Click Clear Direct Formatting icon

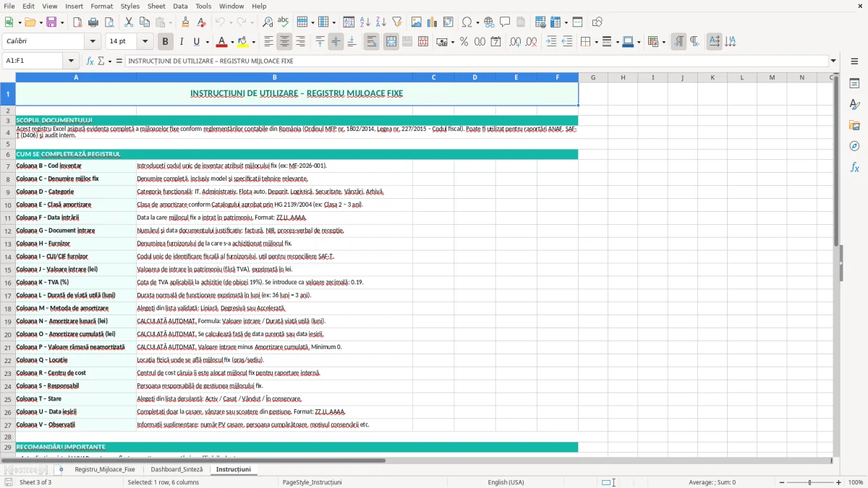[200, 22]
